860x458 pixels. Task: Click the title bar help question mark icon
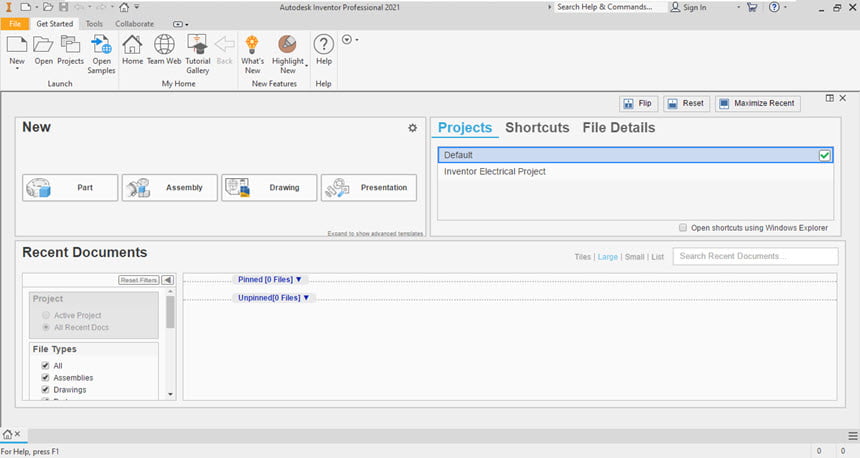tap(774, 7)
